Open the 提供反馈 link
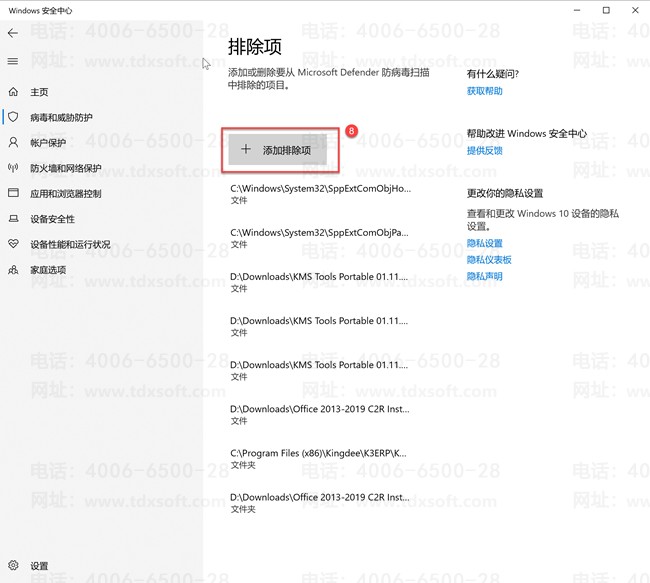 (x=484, y=151)
